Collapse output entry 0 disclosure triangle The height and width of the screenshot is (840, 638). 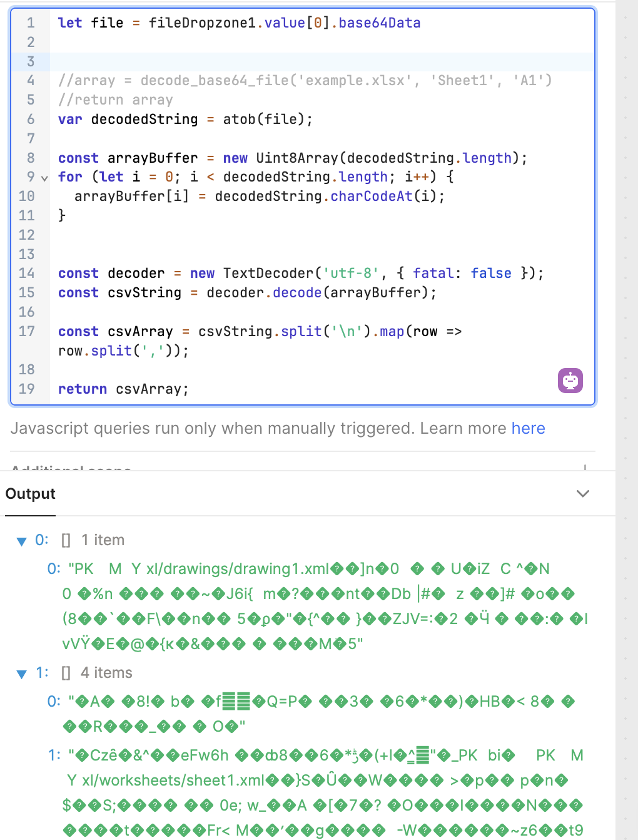[22, 541]
